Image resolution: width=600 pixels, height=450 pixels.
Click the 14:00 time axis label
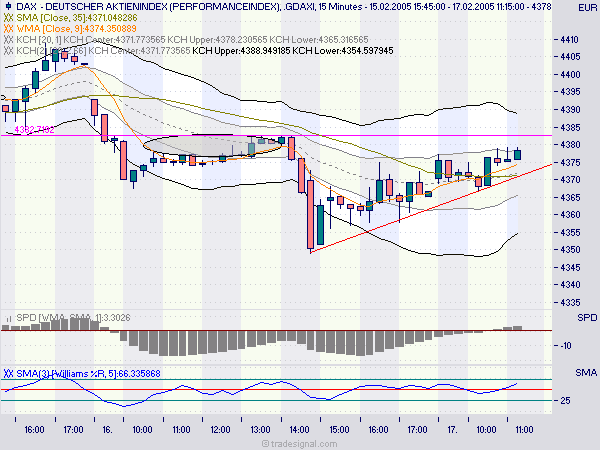coord(299,430)
